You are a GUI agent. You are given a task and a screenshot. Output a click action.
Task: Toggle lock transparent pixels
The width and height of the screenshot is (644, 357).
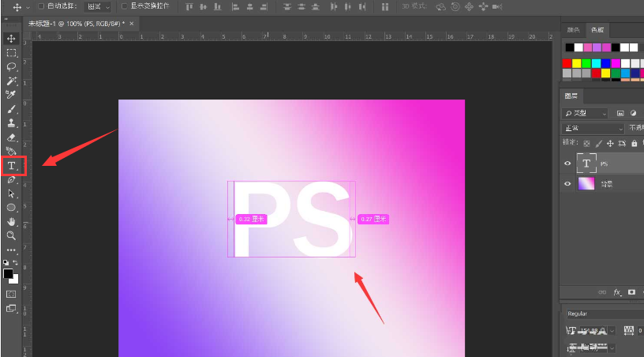586,144
